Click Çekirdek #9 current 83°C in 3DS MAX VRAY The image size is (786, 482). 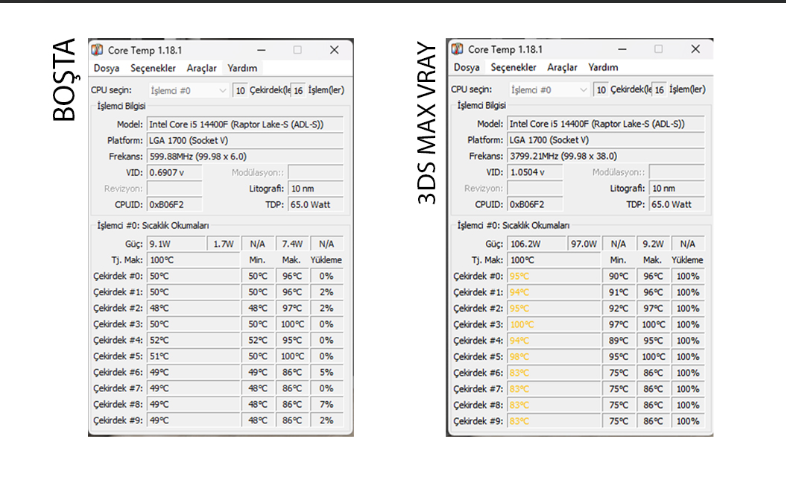tap(554, 421)
